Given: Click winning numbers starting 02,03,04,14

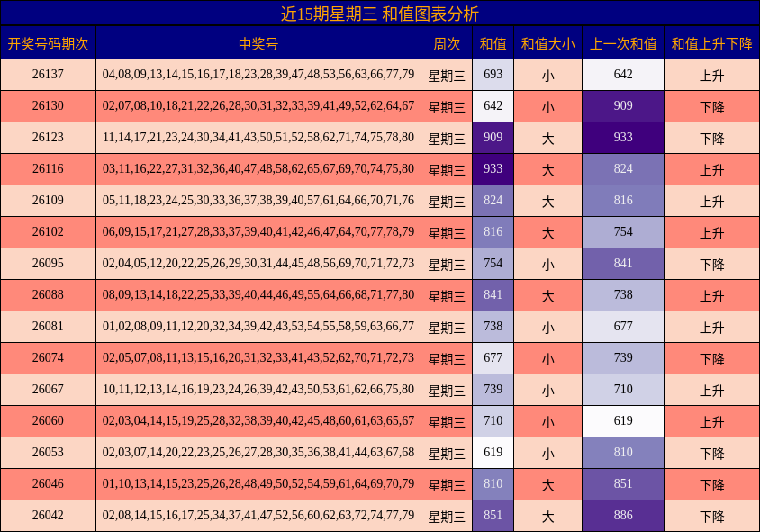Looking at the screenshot, I should (x=258, y=420).
